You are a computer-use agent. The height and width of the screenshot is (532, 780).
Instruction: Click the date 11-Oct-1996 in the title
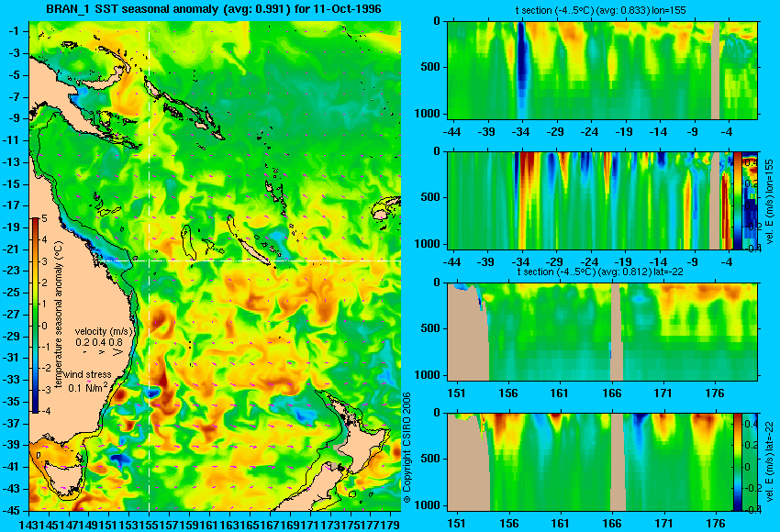[345, 8]
